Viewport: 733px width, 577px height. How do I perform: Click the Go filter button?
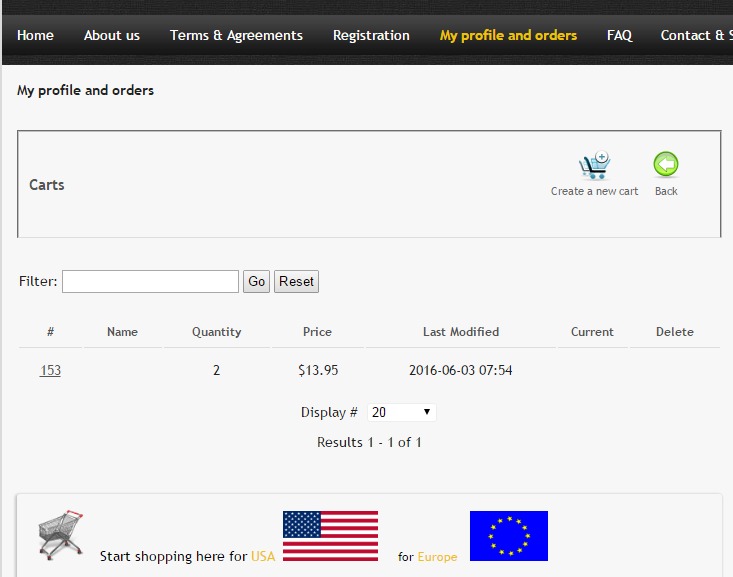pos(256,281)
